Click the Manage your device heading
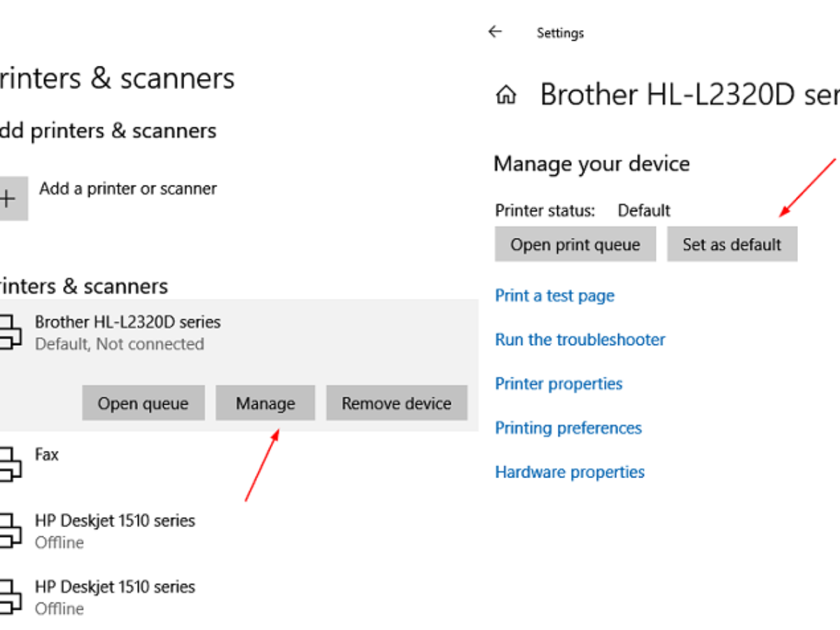 (x=591, y=164)
